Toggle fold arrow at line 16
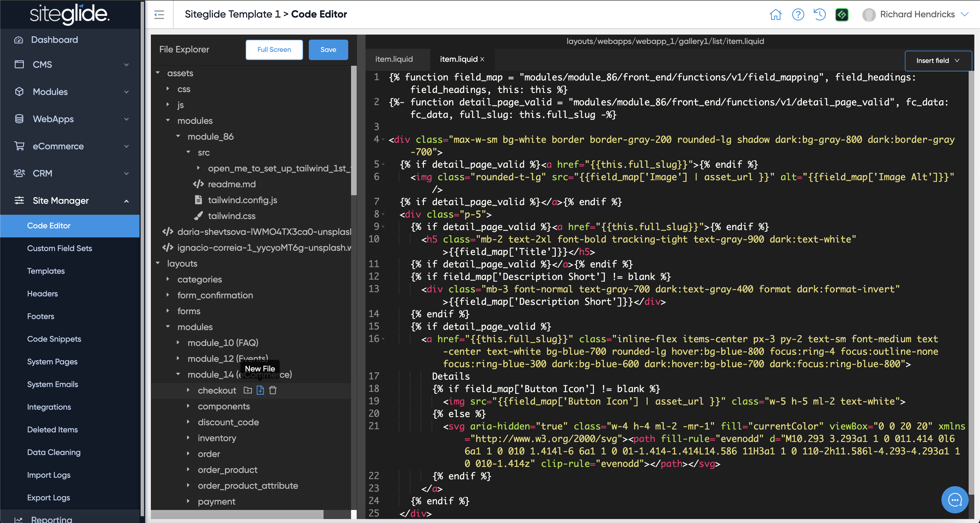980x523 pixels. click(x=383, y=339)
